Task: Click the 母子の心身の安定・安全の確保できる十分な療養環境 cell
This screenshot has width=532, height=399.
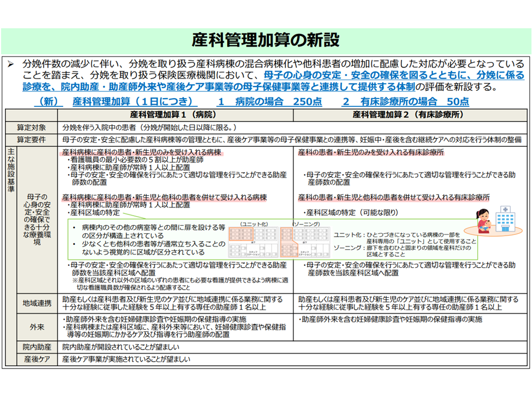Action: pyautogui.click(x=37, y=219)
